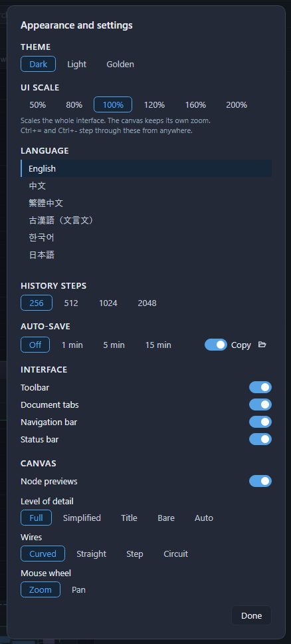The height and width of the screenshot is (644, 291).
Task: Choose Simplified level of detail
Action: coord(82,518)
